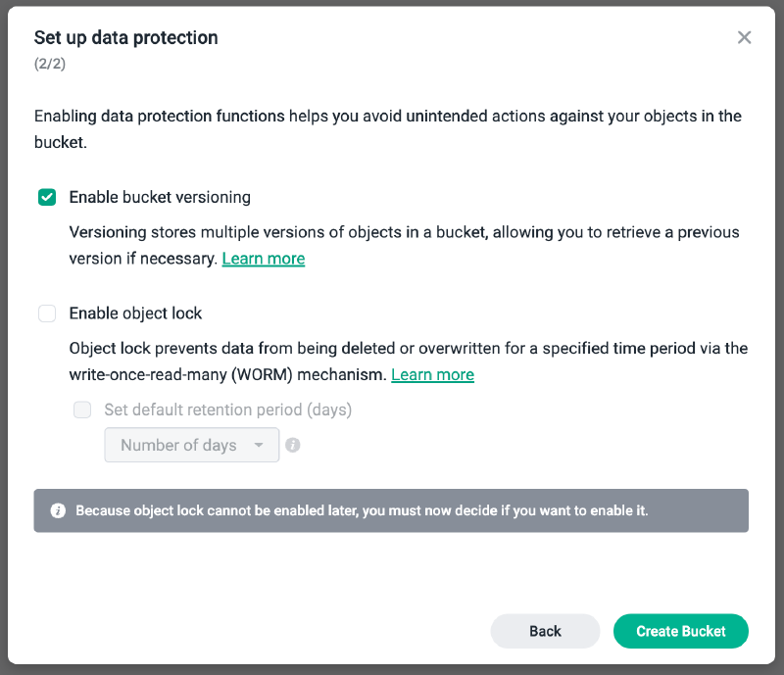Click info icon beside Number of days
The width and height of the screenshot is (784, 675).
[x=292, y=445]
